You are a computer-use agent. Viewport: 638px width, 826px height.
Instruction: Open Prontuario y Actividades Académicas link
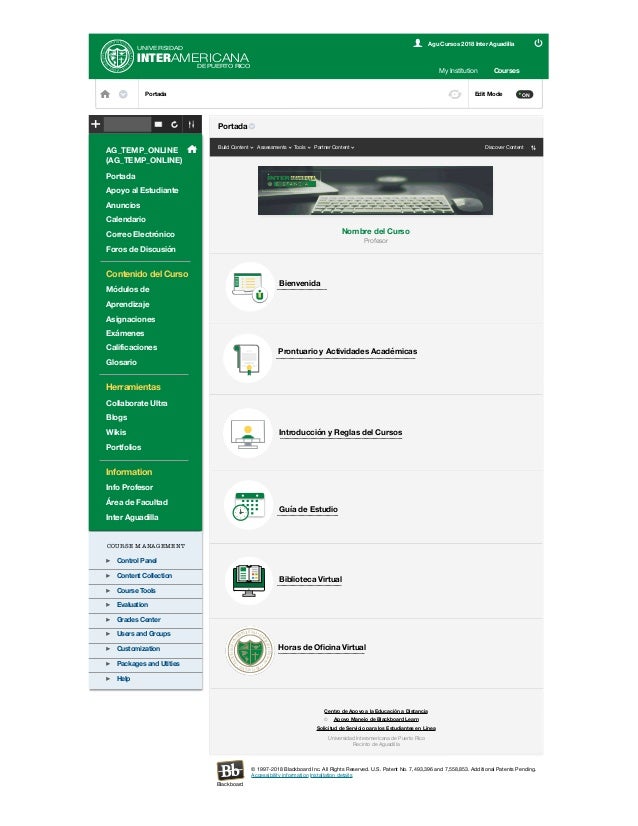[x=347, y=351]
